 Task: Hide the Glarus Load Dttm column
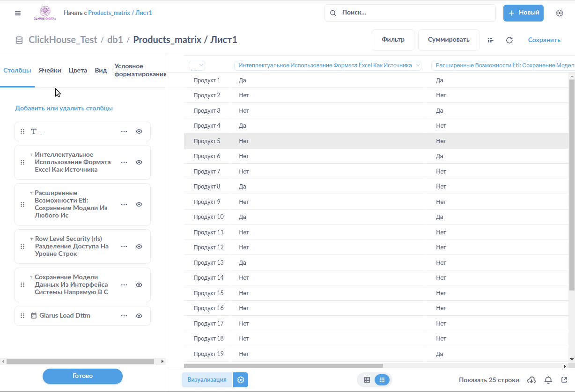pos(139,316)
